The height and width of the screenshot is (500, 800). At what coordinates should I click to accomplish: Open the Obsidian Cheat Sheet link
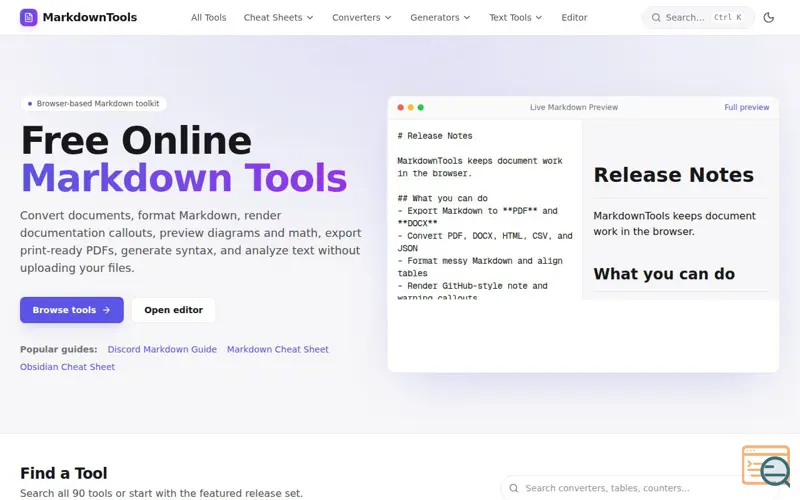(67, 367)
